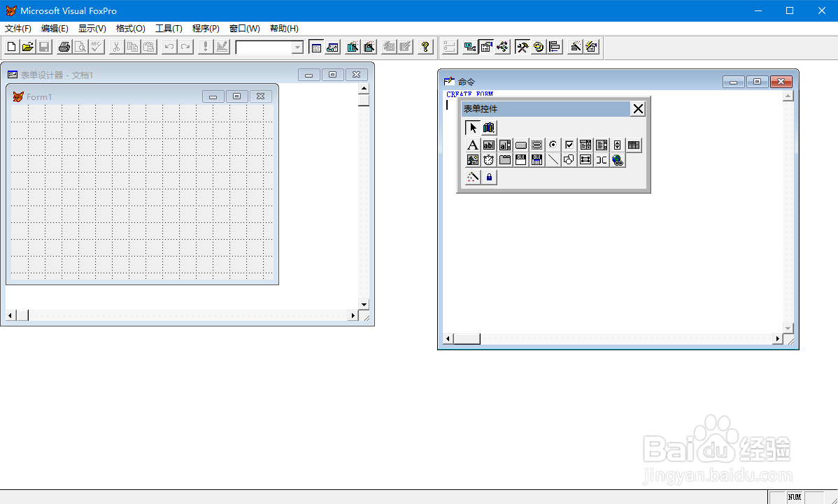Open the Code Window icon

502,47
